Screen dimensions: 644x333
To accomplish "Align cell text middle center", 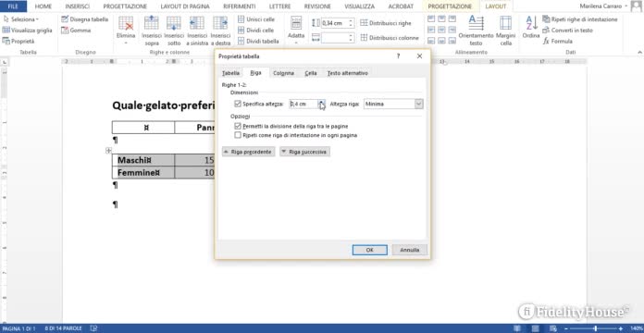I will pos(441,30).
